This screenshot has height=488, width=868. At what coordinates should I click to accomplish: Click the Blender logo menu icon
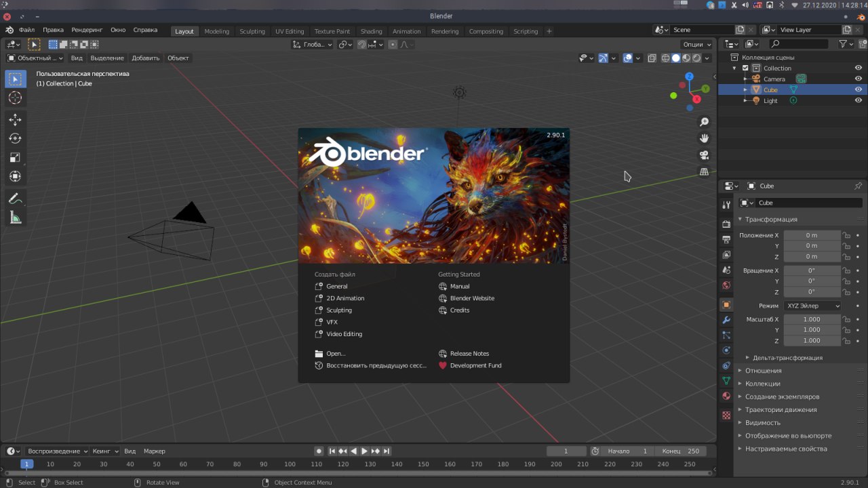coord(9,30)
